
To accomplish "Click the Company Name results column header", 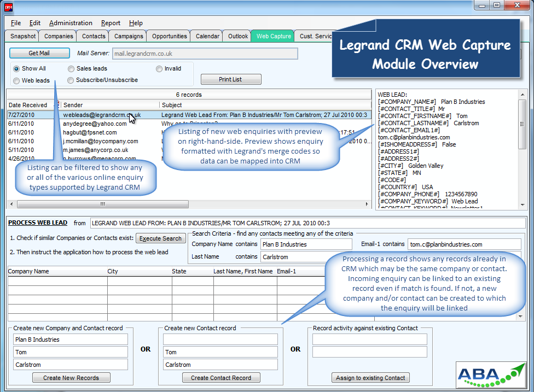I will coord(57,271).
